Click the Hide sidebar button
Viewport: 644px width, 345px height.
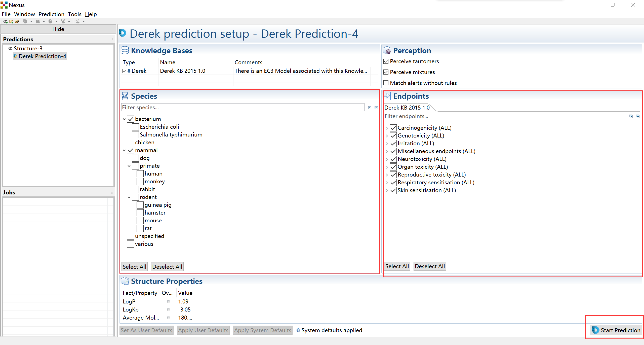(x=58, y=29)
